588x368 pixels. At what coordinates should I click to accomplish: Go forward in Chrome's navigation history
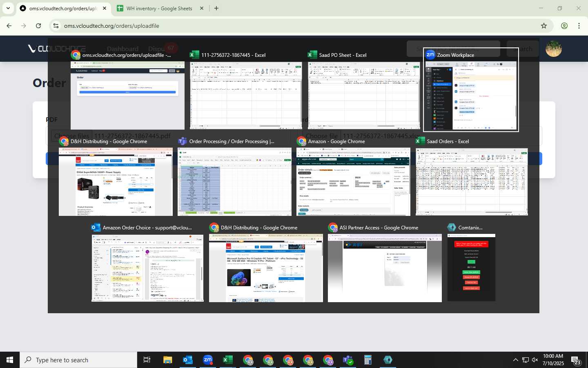pyautogui.click(x=24, y=26)
